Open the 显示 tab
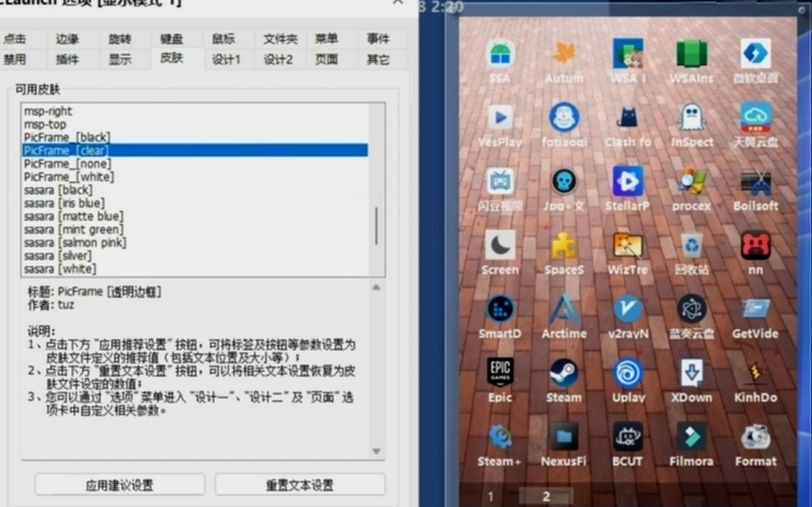The height and width of the screenshot is (507, 812). tap(120, 59)
